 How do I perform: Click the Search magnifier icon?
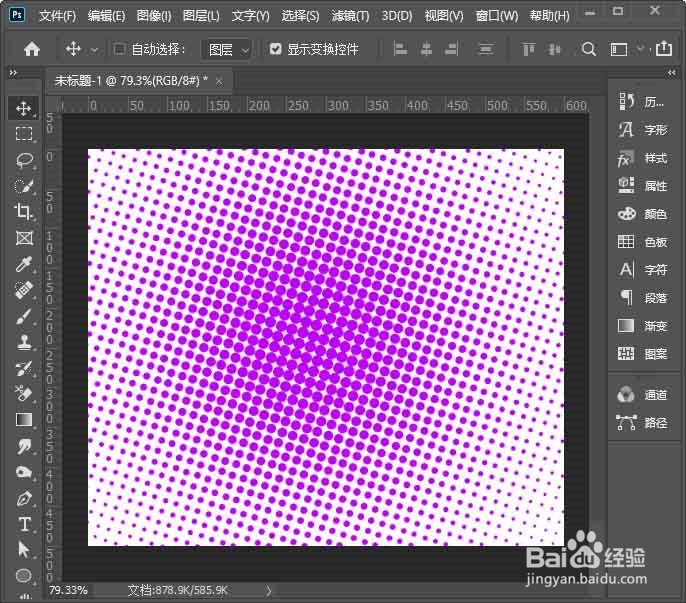pos(589,49)
